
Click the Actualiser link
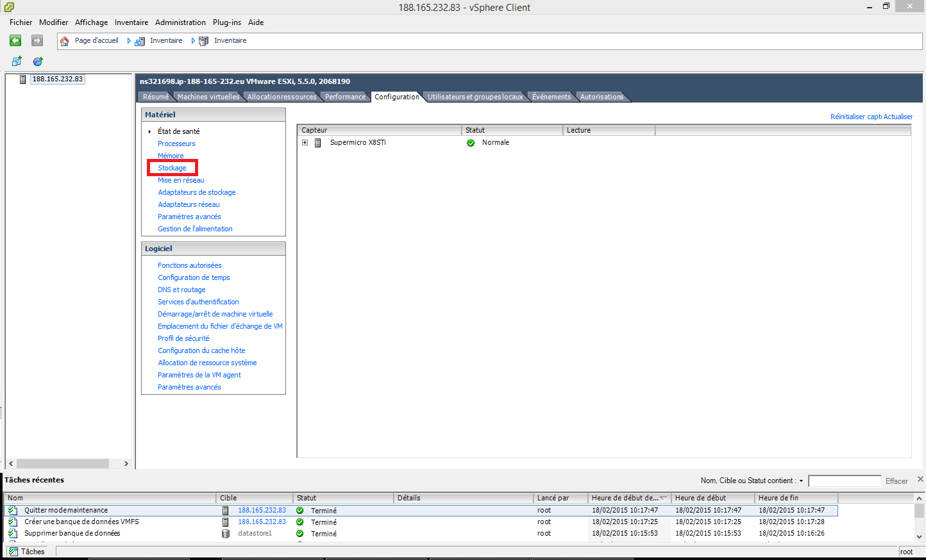point(898,117)
